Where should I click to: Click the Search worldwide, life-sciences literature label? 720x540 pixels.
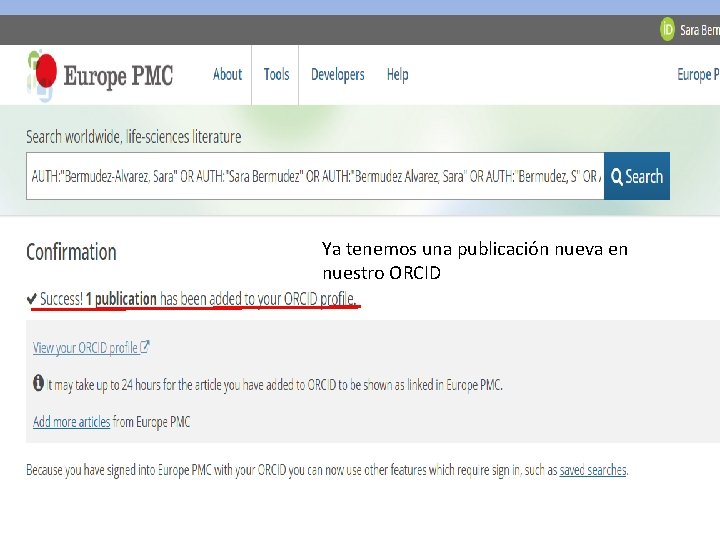click(134, 137)
